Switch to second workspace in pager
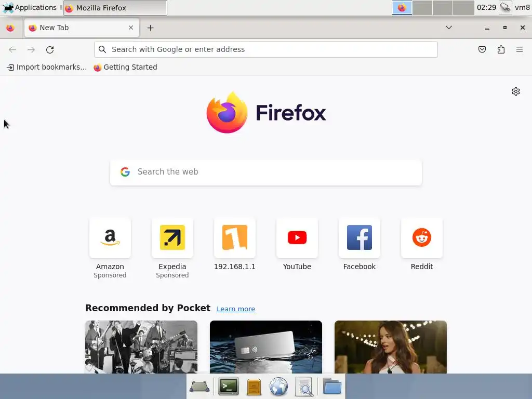The image size is (532, 399). click(x=422, y=7)
